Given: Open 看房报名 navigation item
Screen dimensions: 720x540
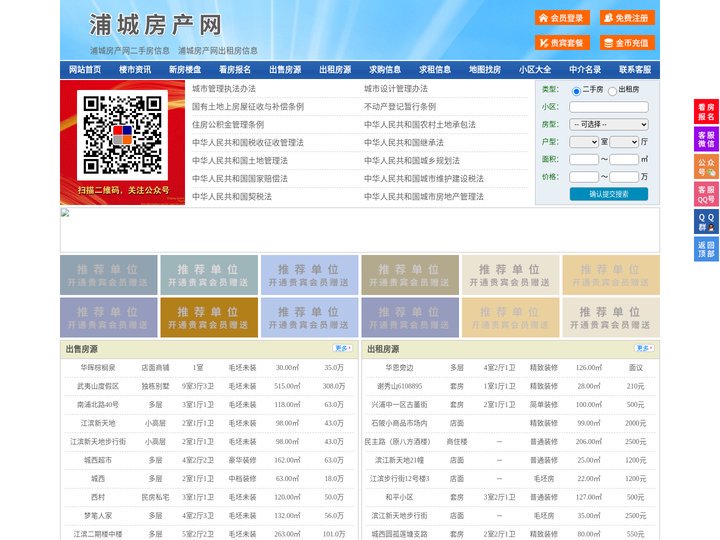Looking at the screenshot, I should point(235,70).
